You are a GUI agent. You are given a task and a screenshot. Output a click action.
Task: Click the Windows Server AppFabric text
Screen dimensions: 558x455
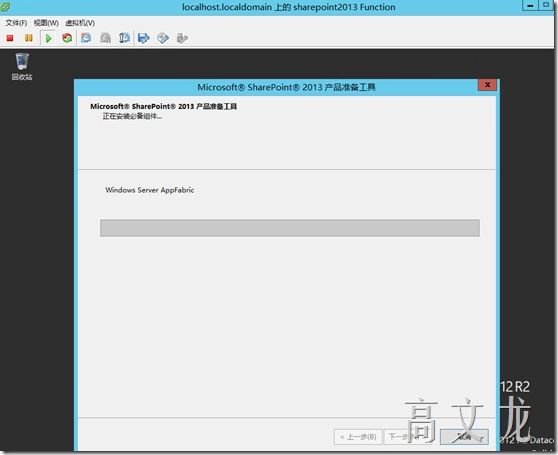(149, 190)
